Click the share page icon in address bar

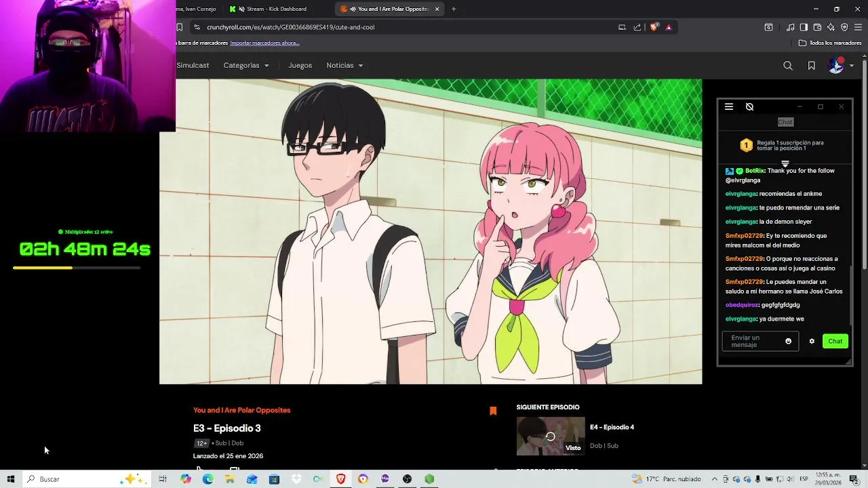637,27
